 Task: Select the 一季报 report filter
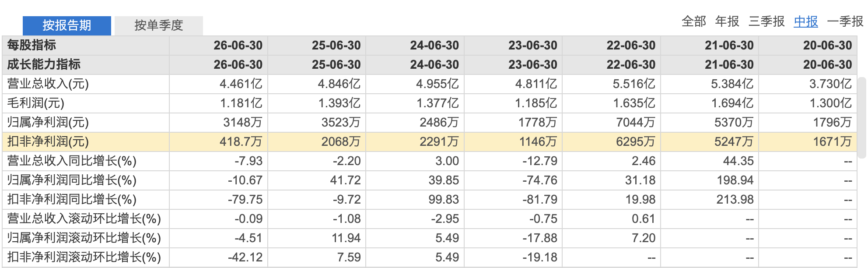click(845, 21)
